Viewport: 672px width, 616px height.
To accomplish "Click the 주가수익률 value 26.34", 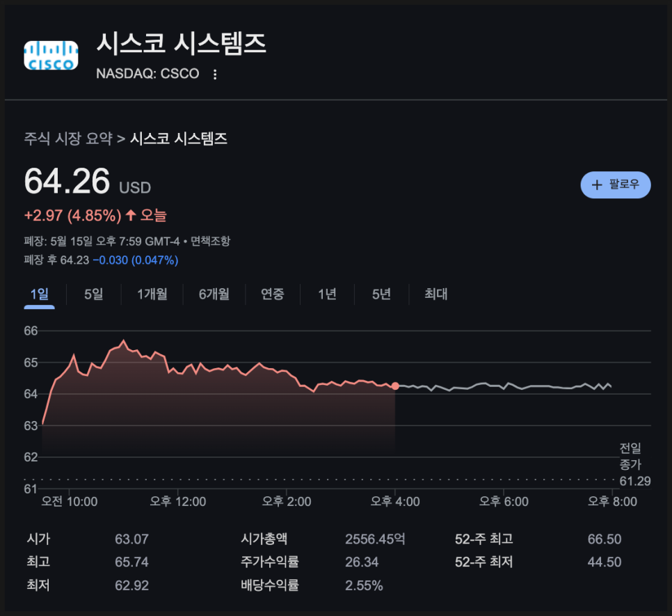I will coord(362,562).
